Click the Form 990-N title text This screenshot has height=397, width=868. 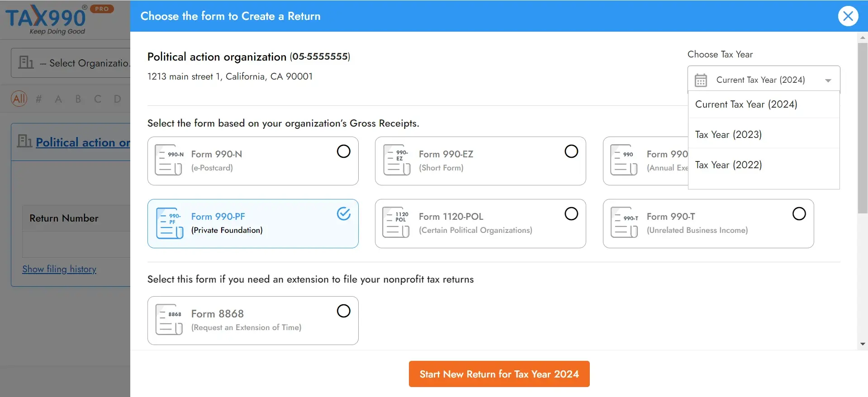(216, 154)
